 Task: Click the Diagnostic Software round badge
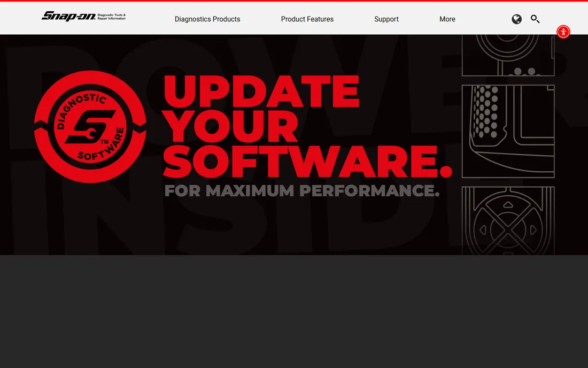(90, 127)
